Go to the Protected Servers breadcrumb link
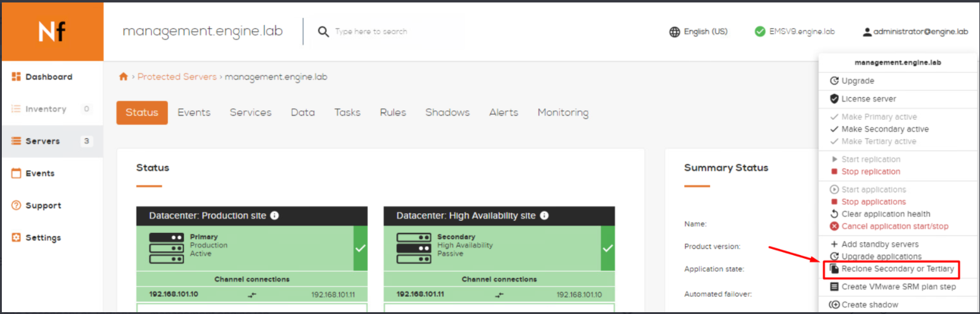The image size is (980, 314). tap(177, 77)
